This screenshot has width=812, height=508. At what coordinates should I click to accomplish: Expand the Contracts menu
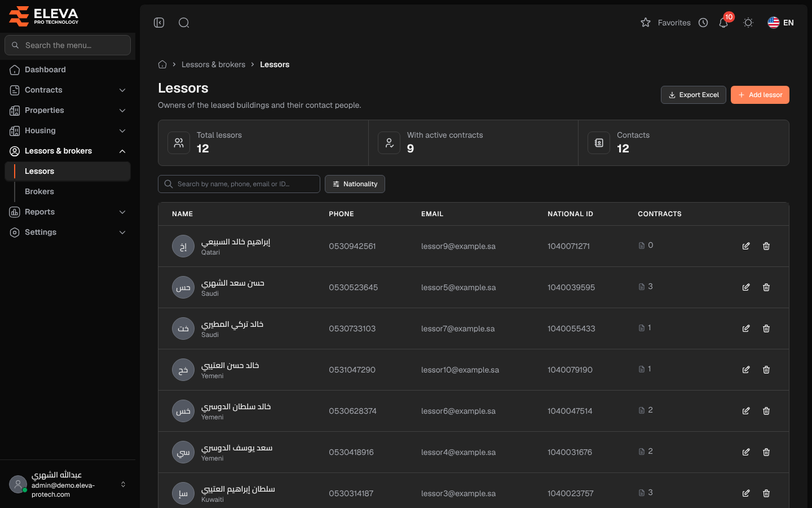68,90
